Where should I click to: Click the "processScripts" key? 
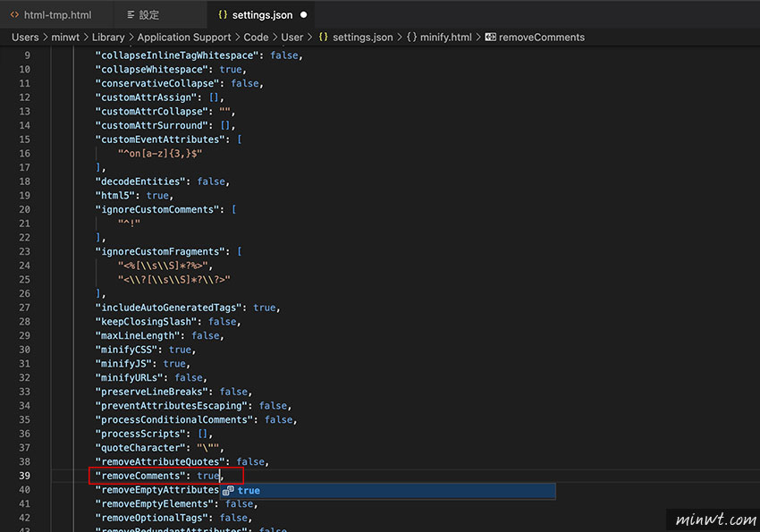(140, 434)
